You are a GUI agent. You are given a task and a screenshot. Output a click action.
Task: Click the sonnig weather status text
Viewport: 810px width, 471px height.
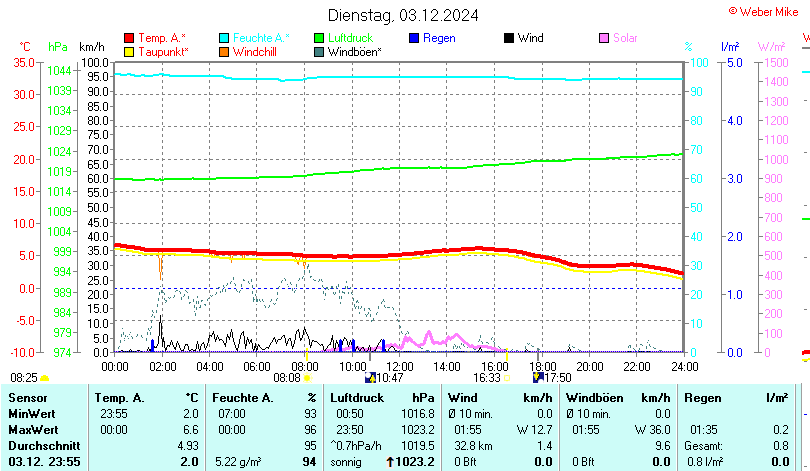346,462
